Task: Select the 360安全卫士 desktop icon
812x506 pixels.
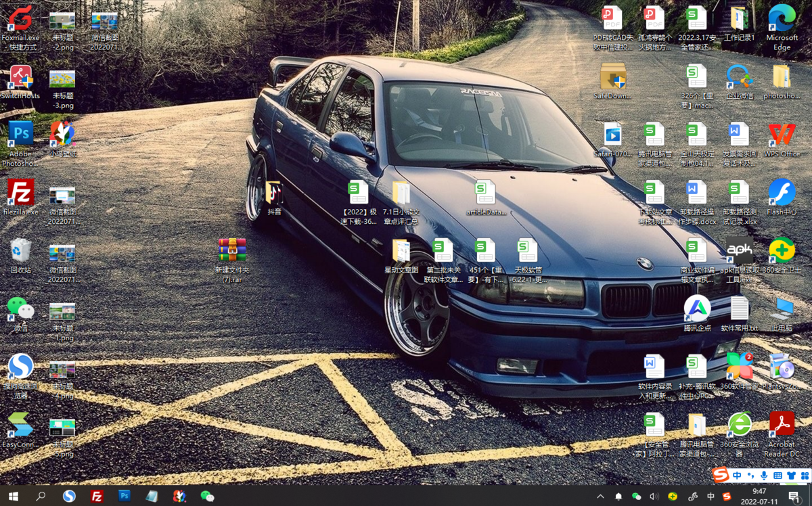Action: [x=782, y=251]
